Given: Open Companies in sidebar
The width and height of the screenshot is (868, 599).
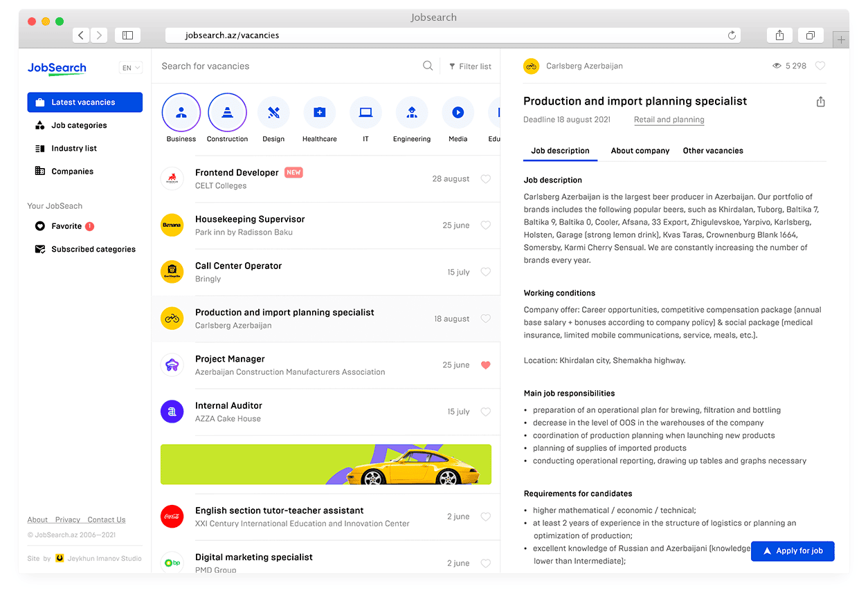Looking at the screenshot, I should tap(64, 172).
